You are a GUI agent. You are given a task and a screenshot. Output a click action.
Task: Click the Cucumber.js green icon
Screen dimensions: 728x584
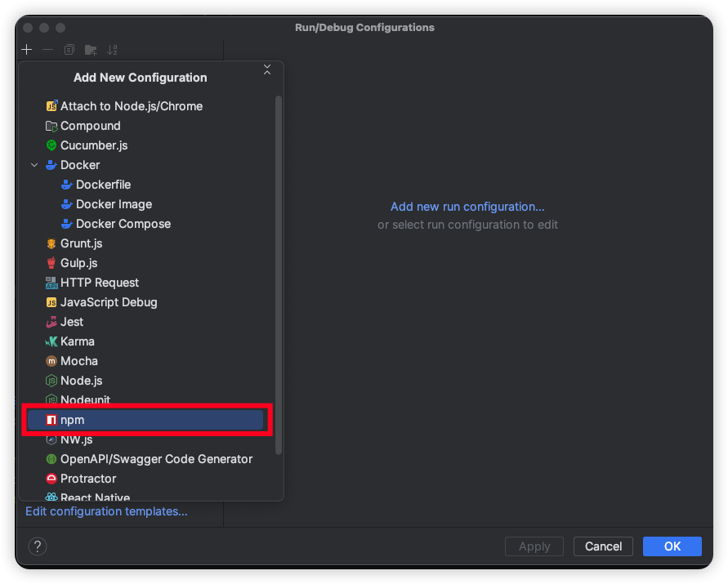[51, 145]
